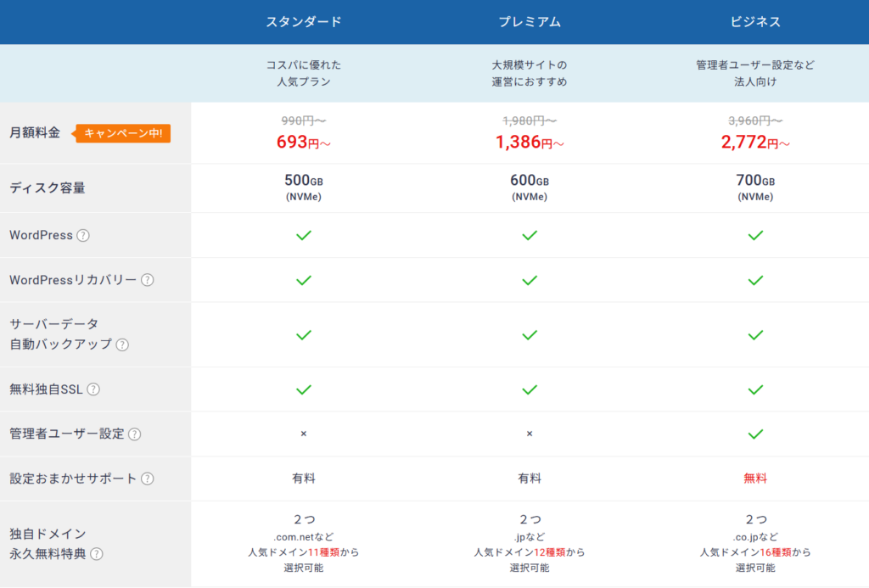Click the red 無料 support label
The height and width of the screenshot is (588, 869).
(755, 479)
